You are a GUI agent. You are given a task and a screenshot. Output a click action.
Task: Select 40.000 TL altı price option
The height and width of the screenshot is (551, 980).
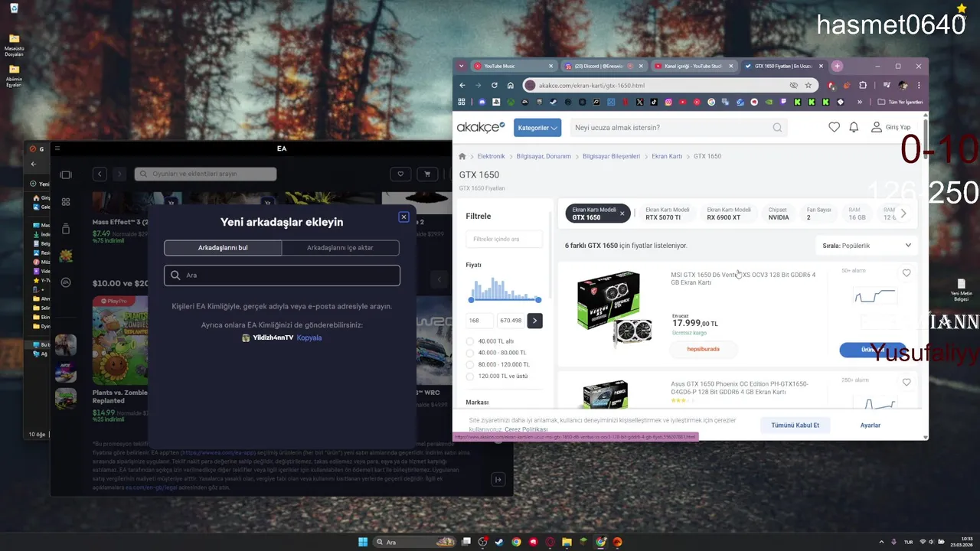coord(470,341)
